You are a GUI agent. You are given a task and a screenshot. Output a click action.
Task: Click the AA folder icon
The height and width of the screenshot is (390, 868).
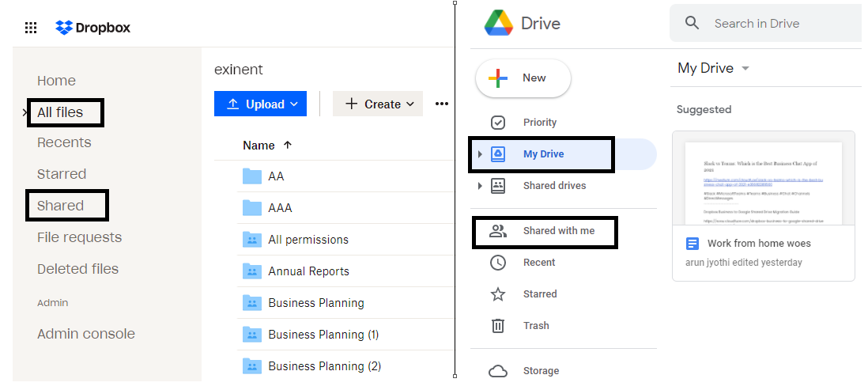252,176
